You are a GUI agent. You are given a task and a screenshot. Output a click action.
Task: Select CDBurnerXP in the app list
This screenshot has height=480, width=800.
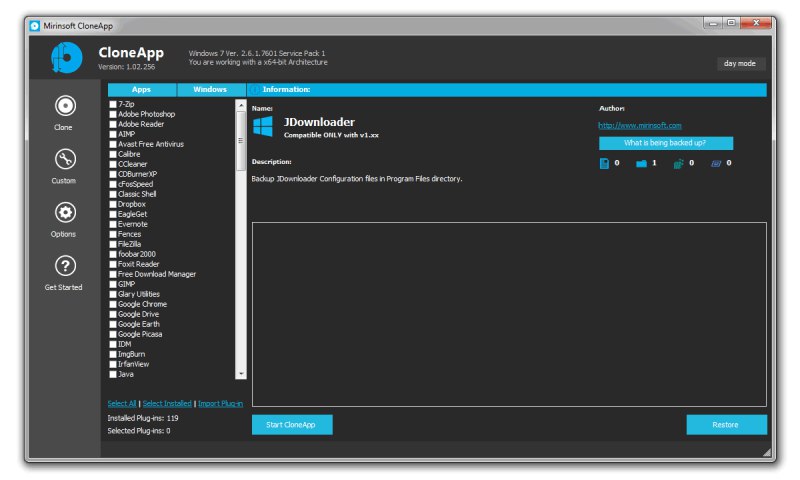click(x=138, y=174)
